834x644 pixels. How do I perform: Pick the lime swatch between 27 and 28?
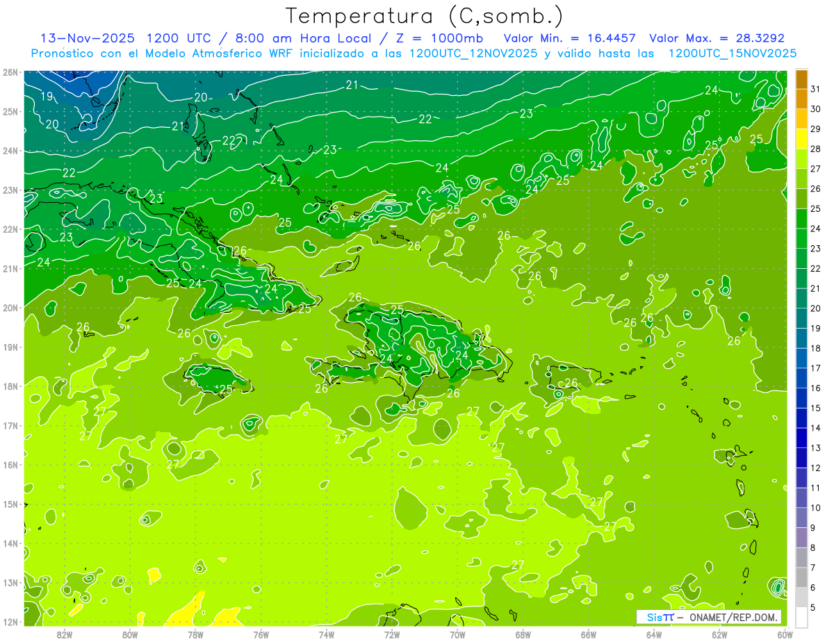tap(801, 159)
